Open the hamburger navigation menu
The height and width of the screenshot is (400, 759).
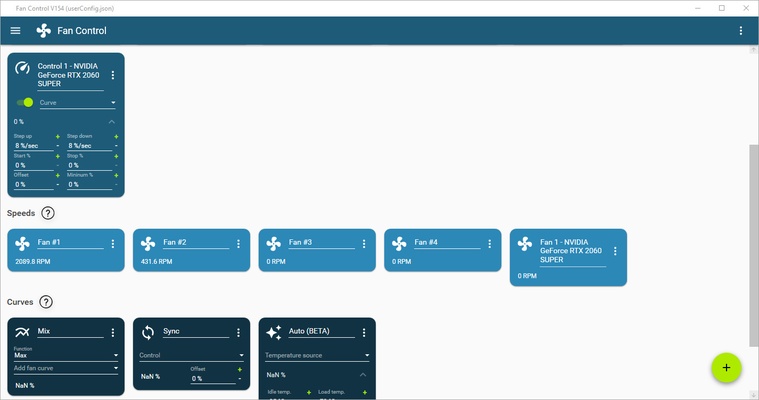[x=15, y=31]
